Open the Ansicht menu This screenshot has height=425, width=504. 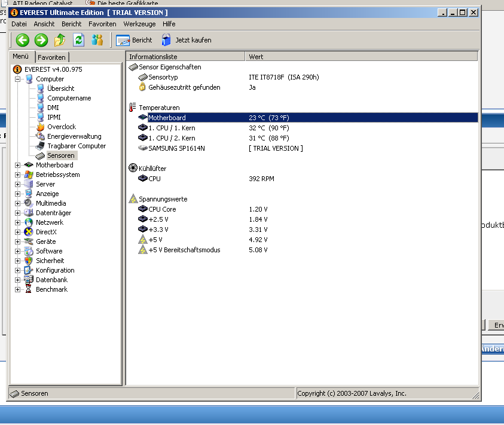(x=44, y=24)
